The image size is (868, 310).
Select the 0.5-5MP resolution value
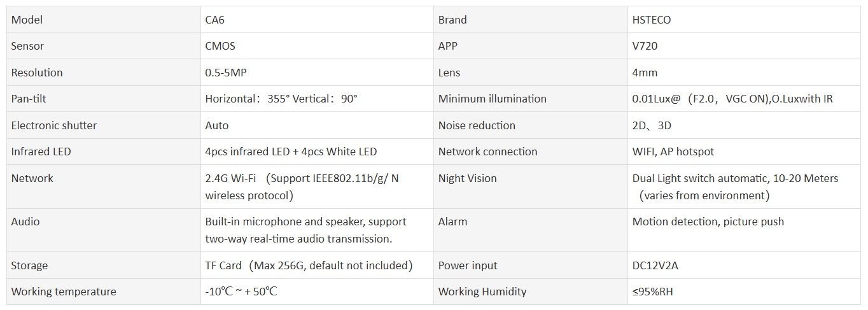click(226, 73)
